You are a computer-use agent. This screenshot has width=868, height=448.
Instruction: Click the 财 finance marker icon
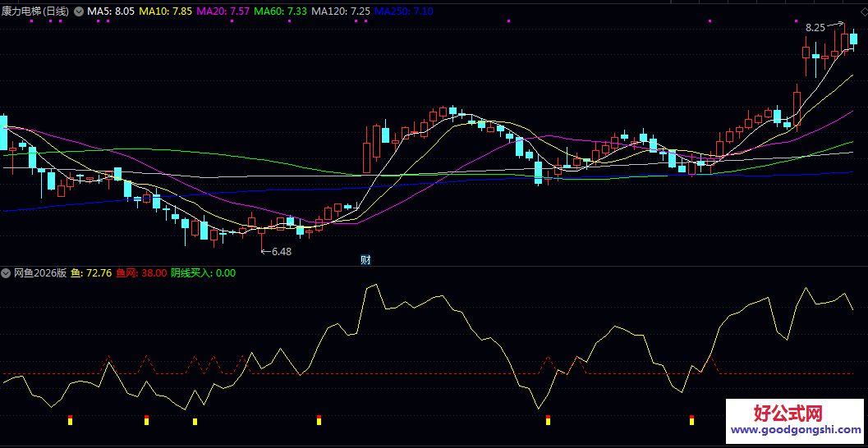[365, 260]
